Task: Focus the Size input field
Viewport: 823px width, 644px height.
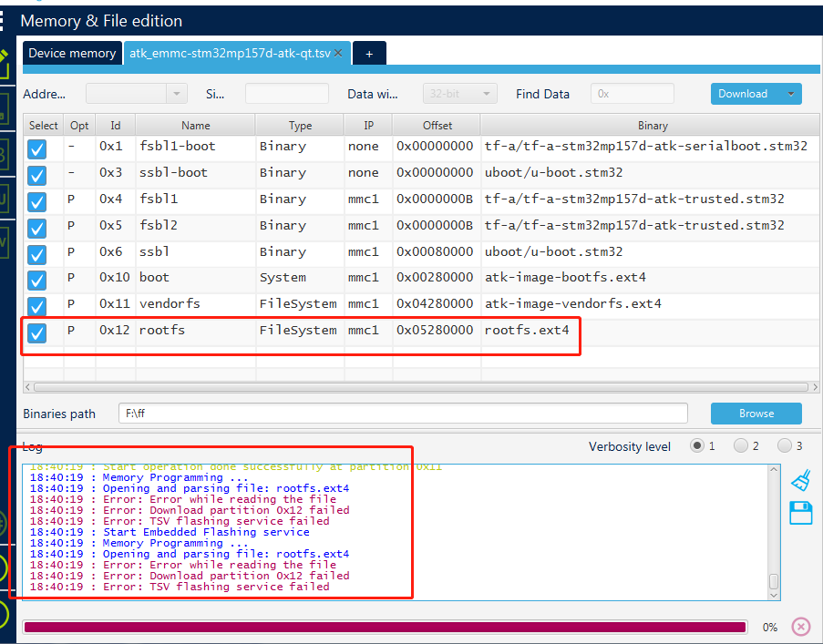Action: pyautogui.click(x=287, y=94)
